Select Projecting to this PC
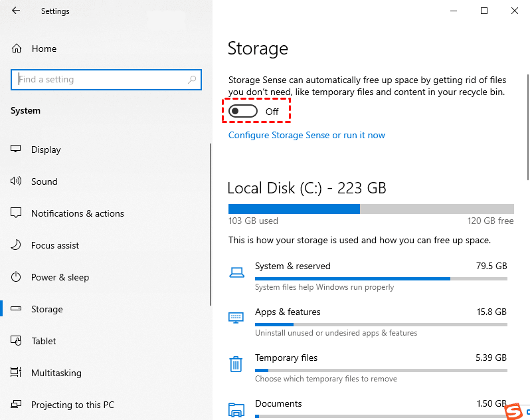This screenshot has height=420, width=530. point(72,405)
